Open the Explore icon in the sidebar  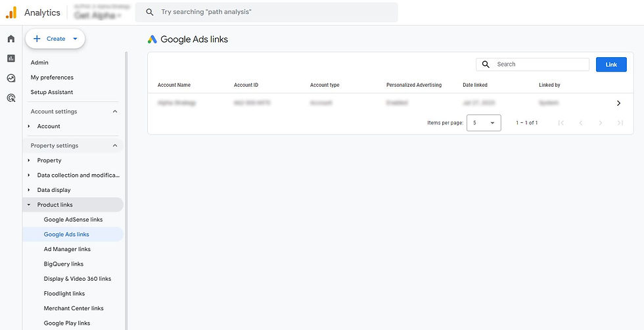11,78
